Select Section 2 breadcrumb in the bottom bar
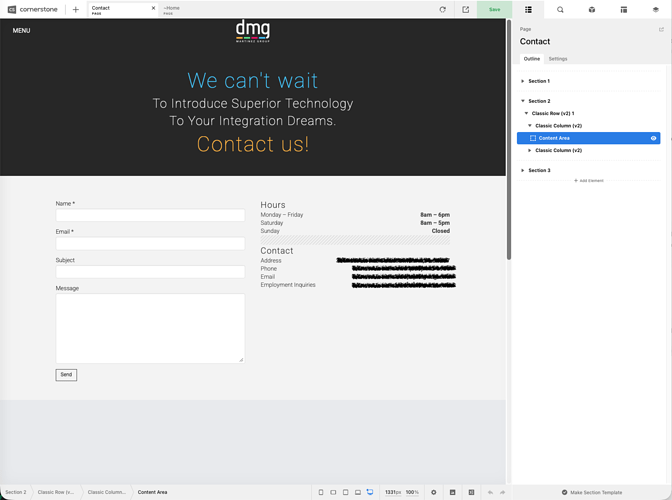 (16, 492)
